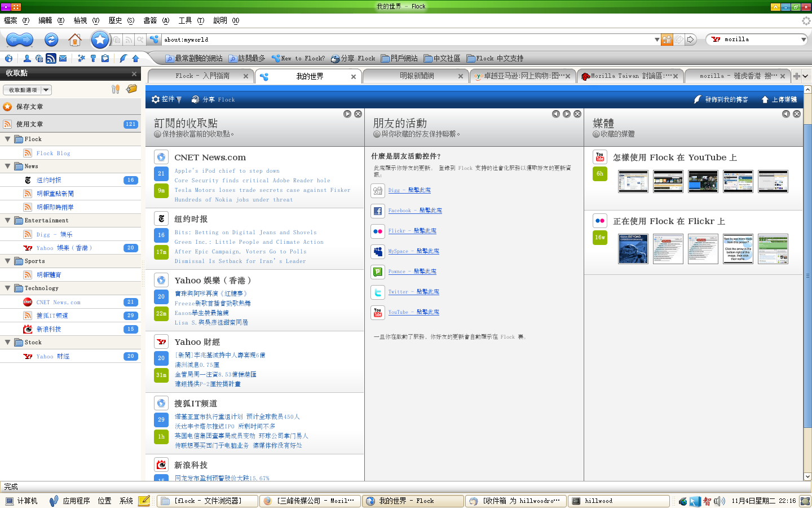Collapse the Technology feed folder
Viewport: 812px width, 508px height.
pos(8,288)
